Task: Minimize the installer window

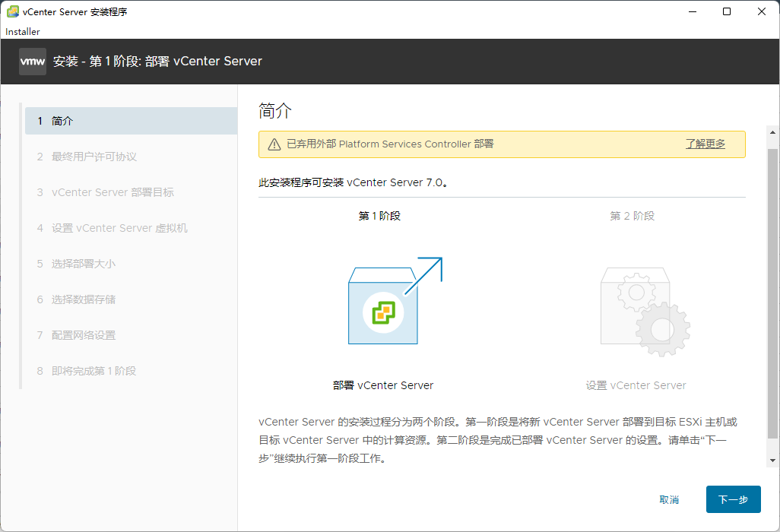Action: tap(693, 11)
